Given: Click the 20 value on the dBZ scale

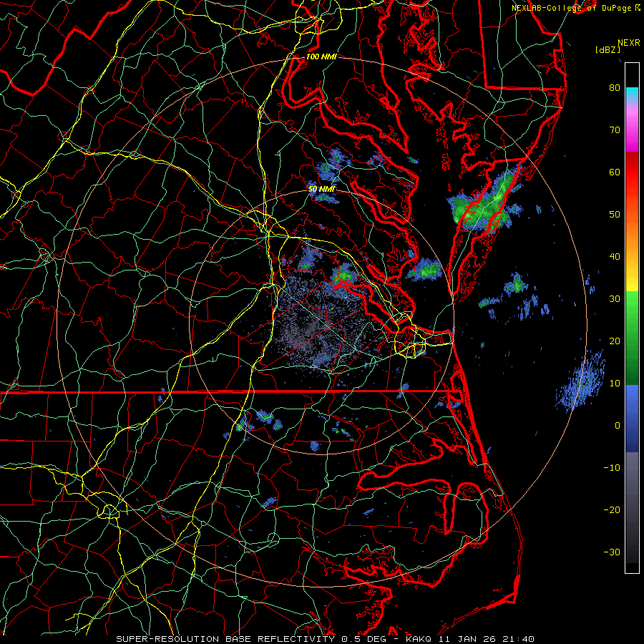Looking at the screenshot, I should pos(615,341).
